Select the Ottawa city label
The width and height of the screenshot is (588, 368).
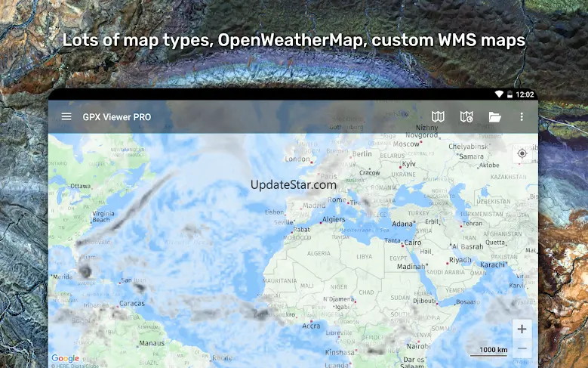pos(80,186)
